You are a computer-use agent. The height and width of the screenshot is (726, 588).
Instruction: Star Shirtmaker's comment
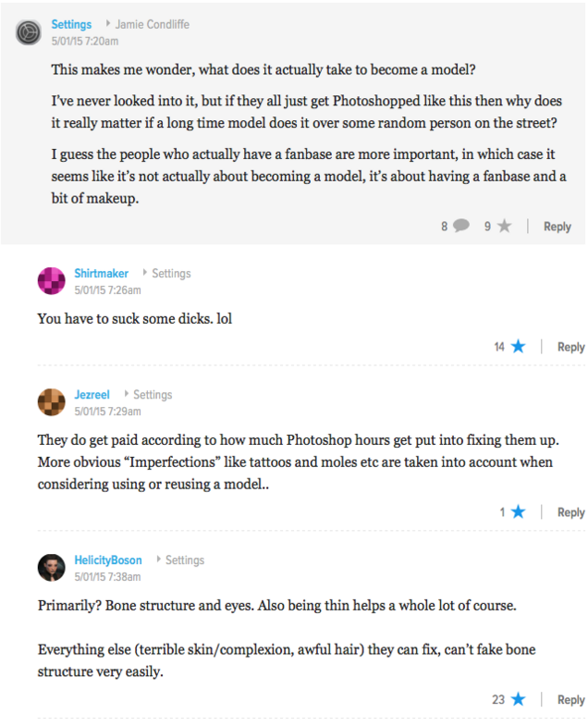click(518, 347)
